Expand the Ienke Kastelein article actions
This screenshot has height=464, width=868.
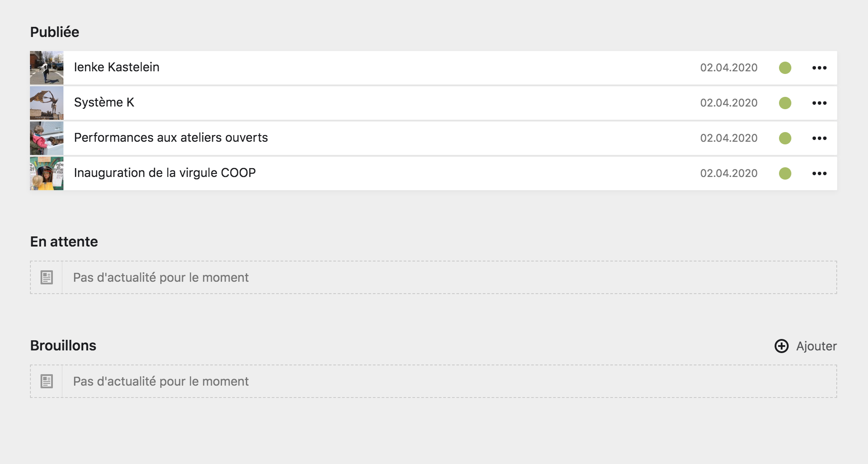[820, 67]
